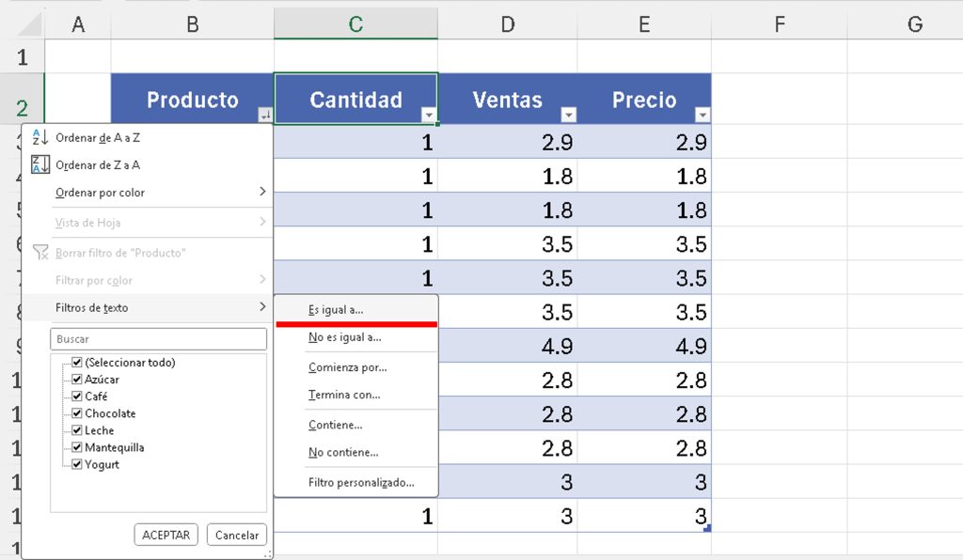Click the Buscar search field
This screenshot has width=963, height=560.
tap(158, 338)
